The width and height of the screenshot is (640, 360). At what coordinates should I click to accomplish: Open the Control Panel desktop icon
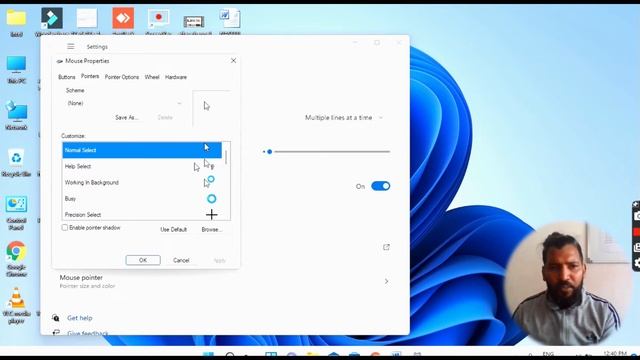(16, 213)
